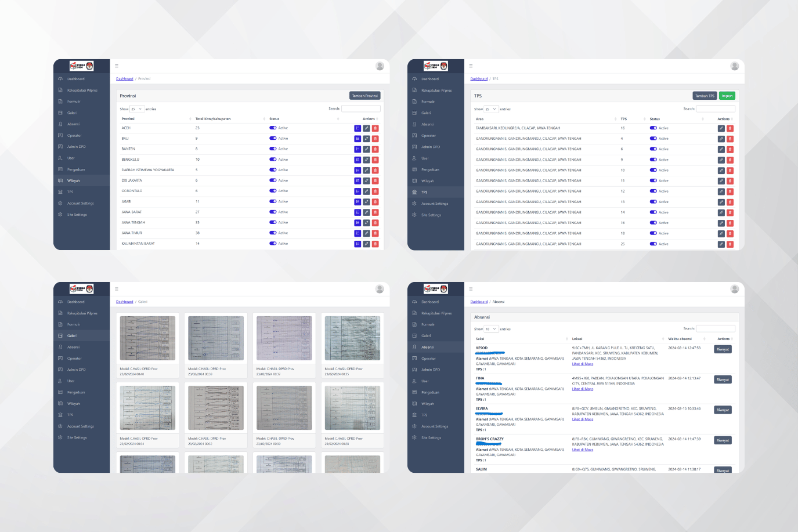The width and height of the screenshot is (798, 532).
Task: Switch off KALIMANTAN BARAT status toggle
Action: coord(273,244)
